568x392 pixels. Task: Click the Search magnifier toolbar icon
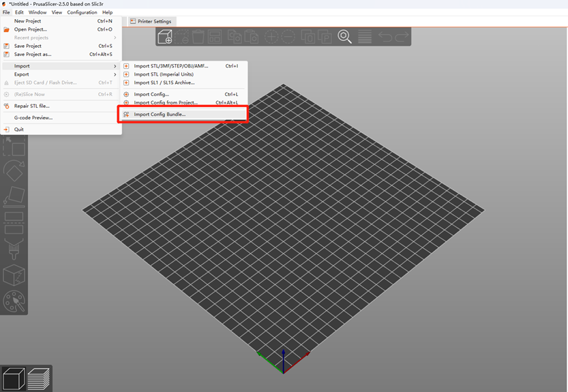click(344, 37)
